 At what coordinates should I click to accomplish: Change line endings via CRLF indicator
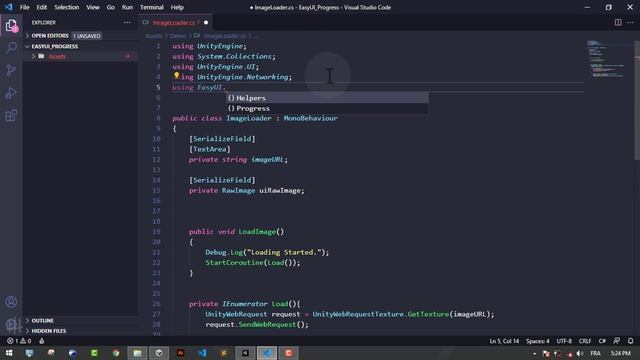[x=585, y=341]
